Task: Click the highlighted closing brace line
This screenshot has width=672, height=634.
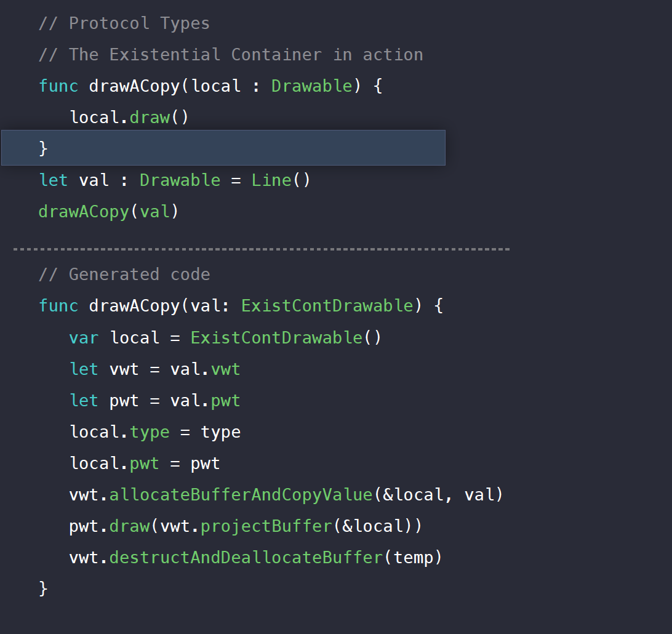Action: [x=223, y=148]
